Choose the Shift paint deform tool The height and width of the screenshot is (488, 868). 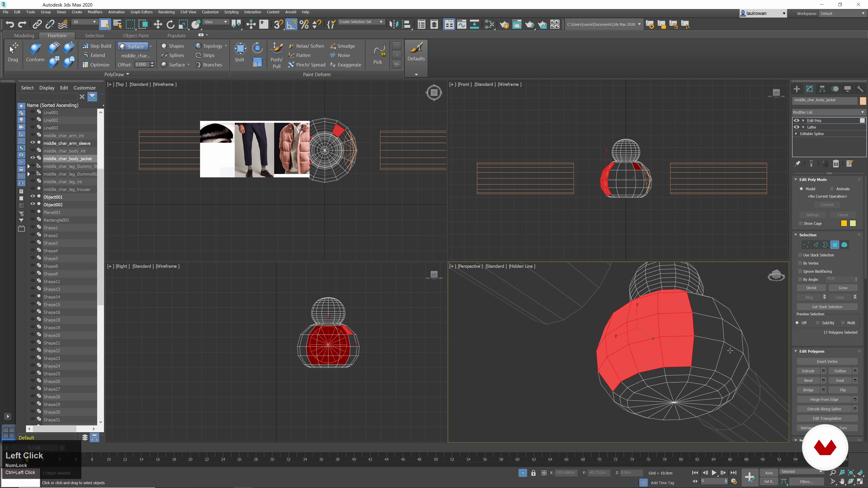pyautogui.click(x=240, y=52)
